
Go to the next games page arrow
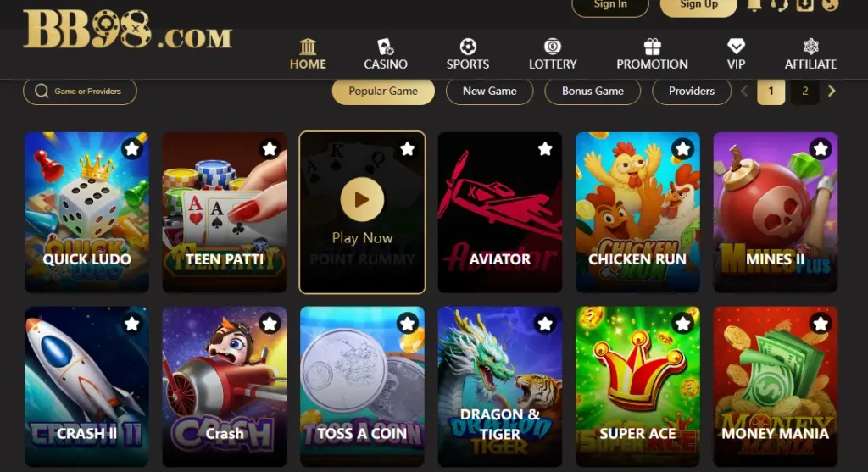coord(832,91)
